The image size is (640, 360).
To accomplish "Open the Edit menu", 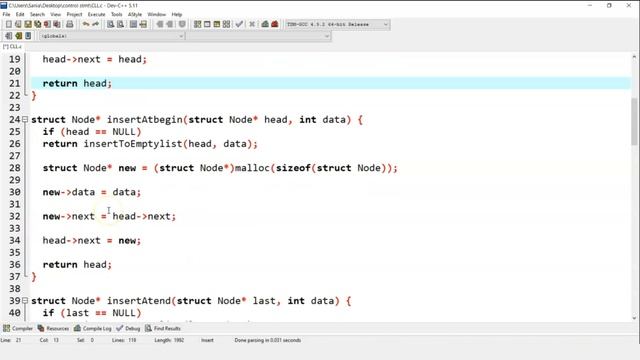I will click(20, 14).
